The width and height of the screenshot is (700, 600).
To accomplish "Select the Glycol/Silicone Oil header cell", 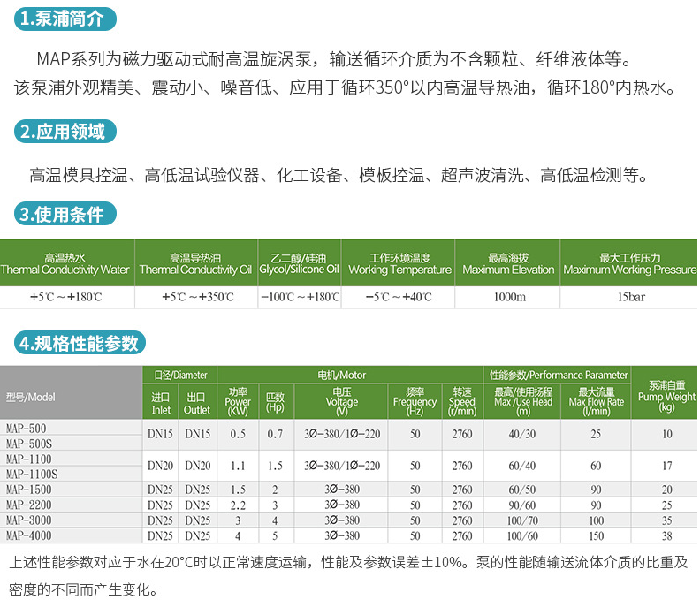I will tap(299, 263).
